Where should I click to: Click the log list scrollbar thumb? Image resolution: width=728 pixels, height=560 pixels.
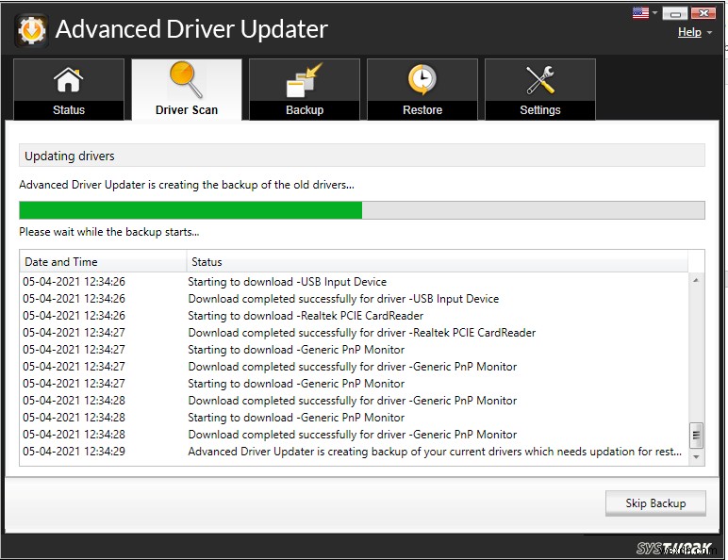(x=697, y=435)
